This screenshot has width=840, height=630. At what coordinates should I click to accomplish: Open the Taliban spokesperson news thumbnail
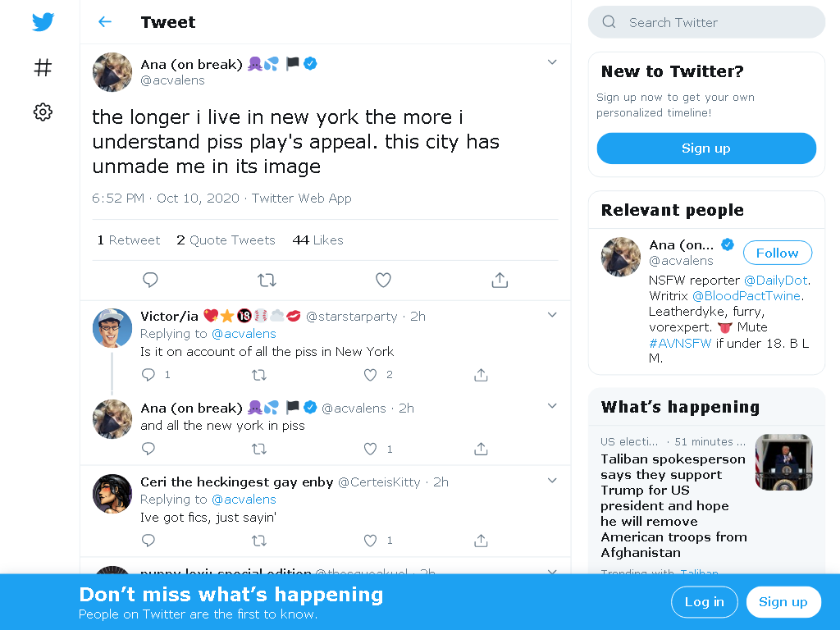tap(783, 463)
